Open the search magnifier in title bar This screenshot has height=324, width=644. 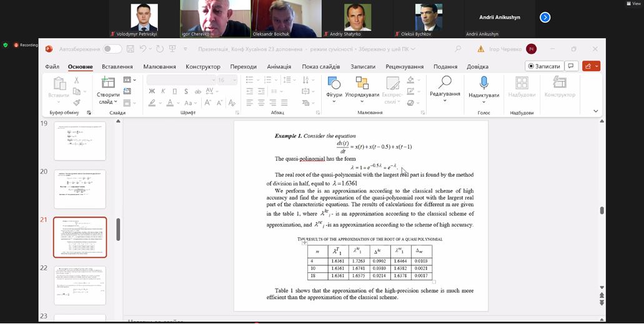click(x=458, y=49)
